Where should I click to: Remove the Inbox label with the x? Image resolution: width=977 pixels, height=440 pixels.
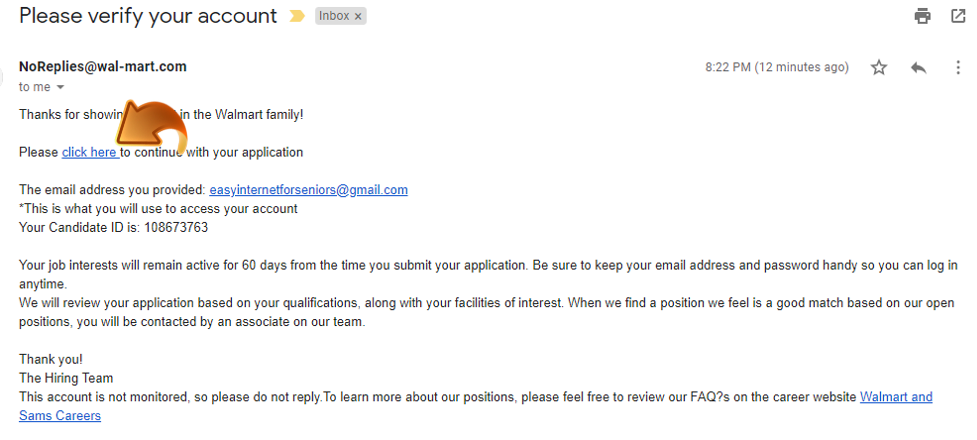[358, 17]
